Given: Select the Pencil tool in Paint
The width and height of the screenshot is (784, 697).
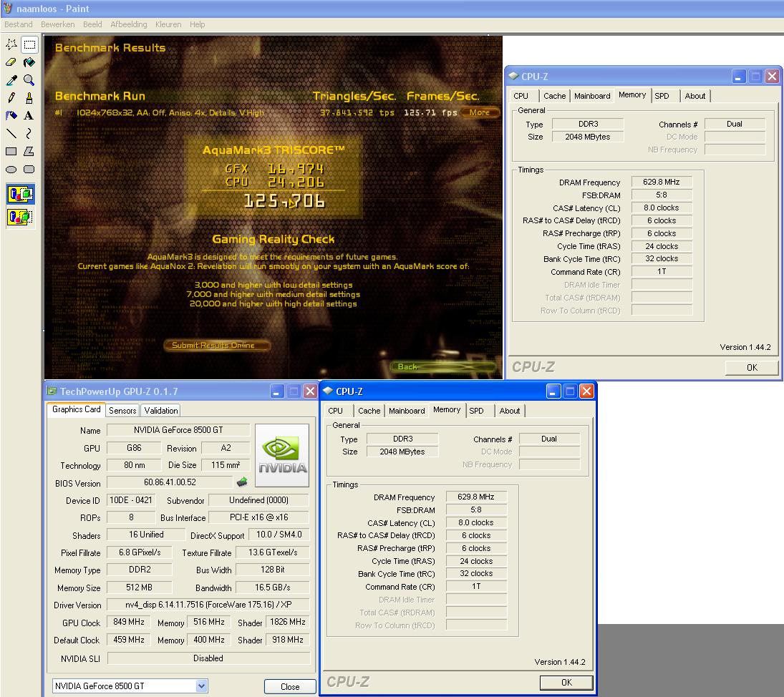Looking at the screenshot, I should 11,98.
